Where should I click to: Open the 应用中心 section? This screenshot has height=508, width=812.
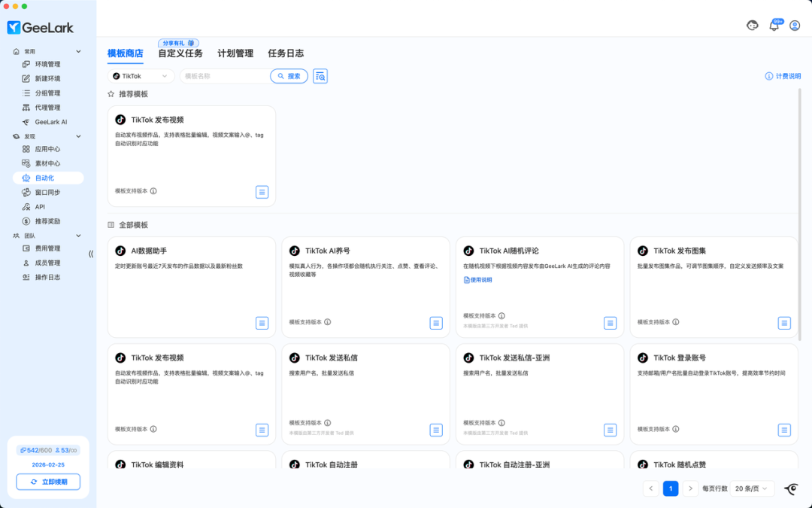(48, 148)
